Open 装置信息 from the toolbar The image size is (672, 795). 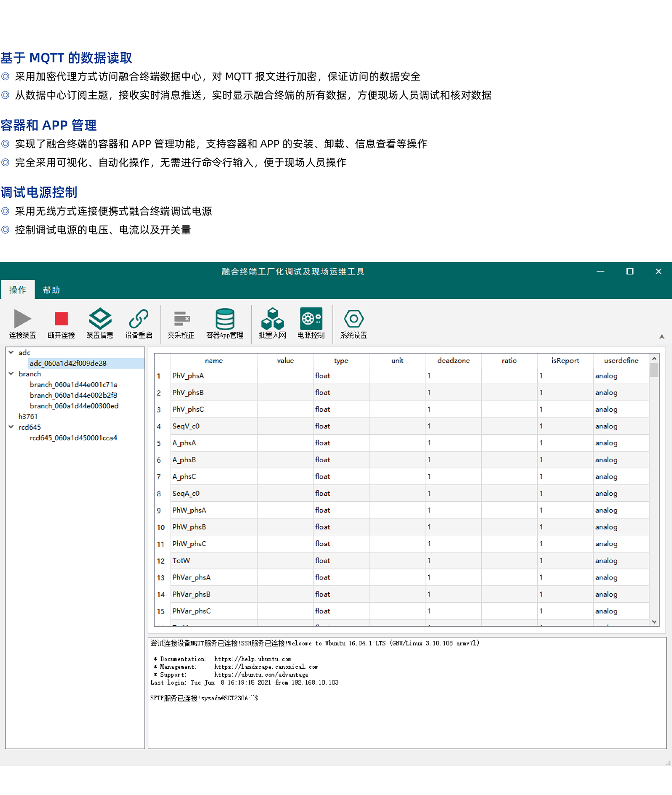100,319
